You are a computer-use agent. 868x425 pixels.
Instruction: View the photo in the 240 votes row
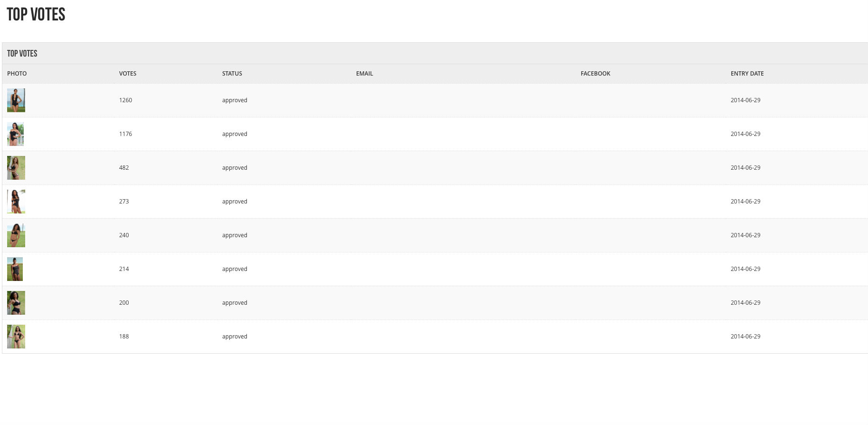pyautogui.click(x=16, y=235)
